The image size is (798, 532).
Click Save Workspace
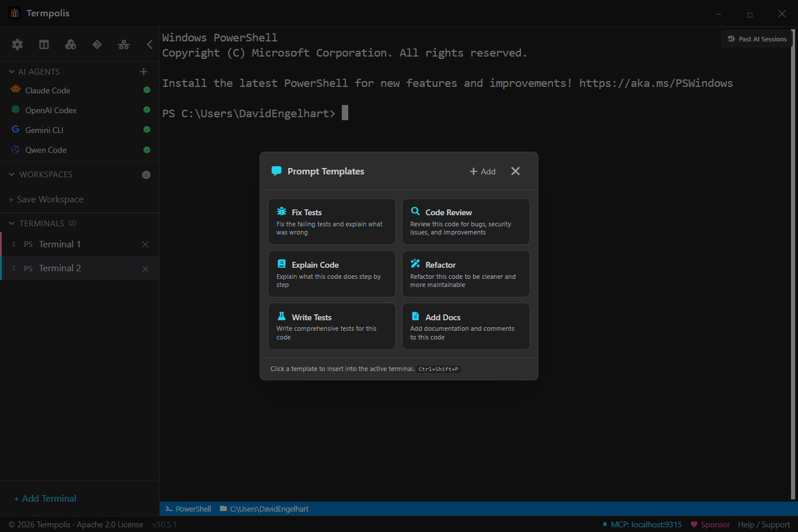[46, 199]
